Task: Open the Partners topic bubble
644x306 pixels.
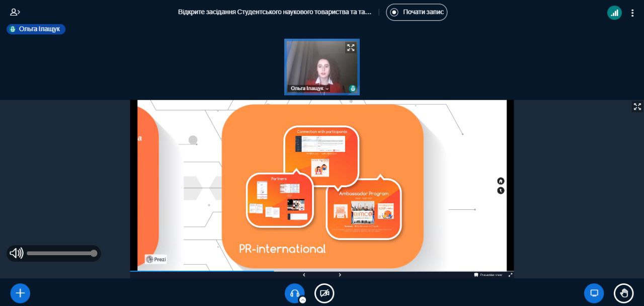Action: point(280,199)
